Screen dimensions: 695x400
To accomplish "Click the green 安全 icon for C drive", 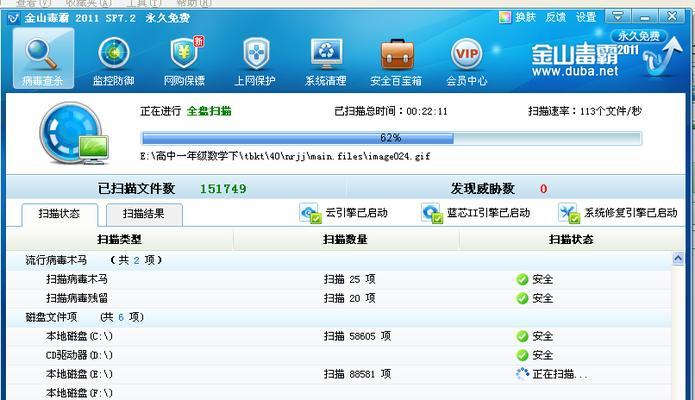I will point(522,337).
